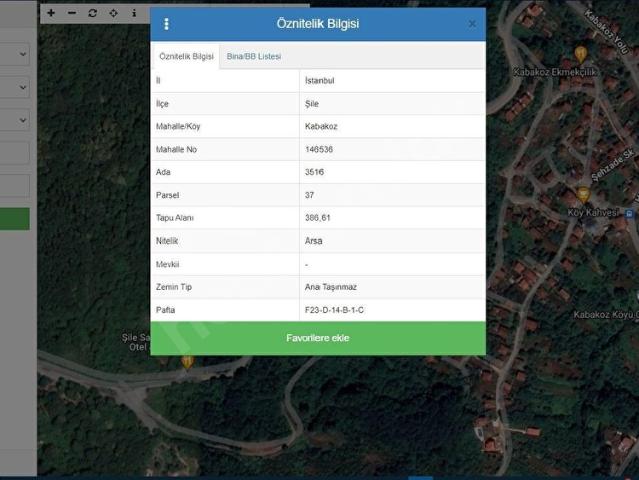Click the green button in left panel

15,219
